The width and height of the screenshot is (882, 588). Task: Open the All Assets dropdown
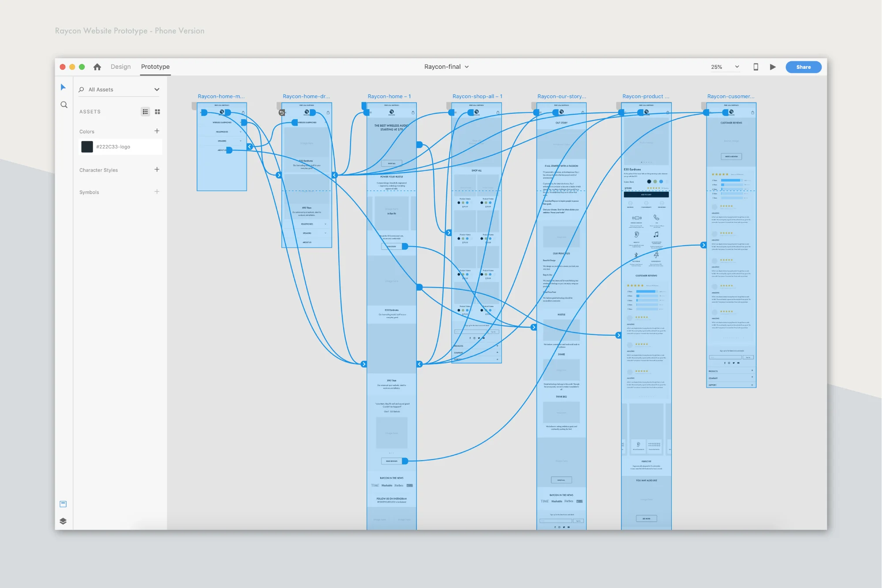coord(119,89)
